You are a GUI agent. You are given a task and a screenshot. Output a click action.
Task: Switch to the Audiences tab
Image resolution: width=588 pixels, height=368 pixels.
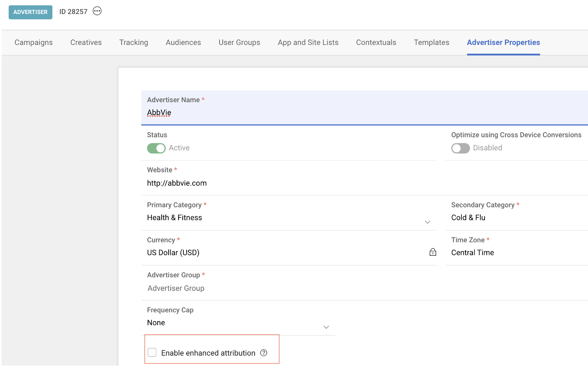pyautogui.click(x=183, y=42)
